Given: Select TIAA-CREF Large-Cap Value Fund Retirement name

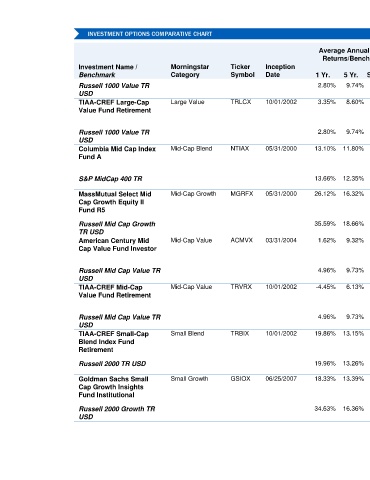Looking at the screenshot, I should pos(115,106).
